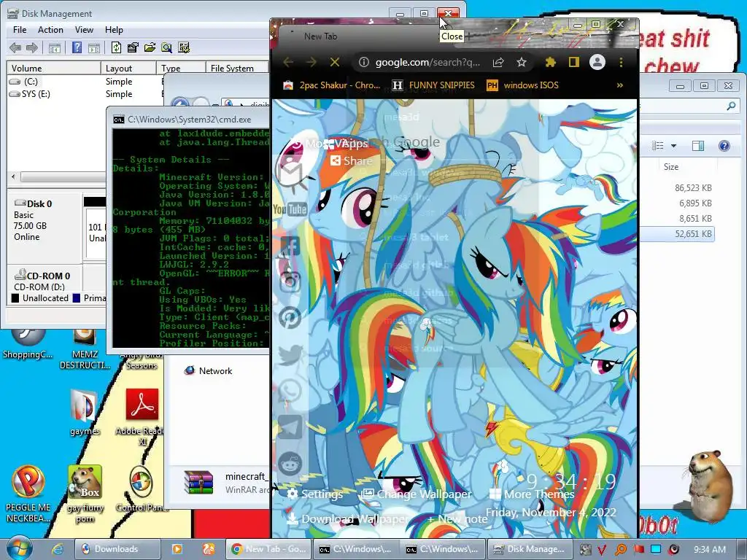Click the Chrome back arrow

[288, 62]
